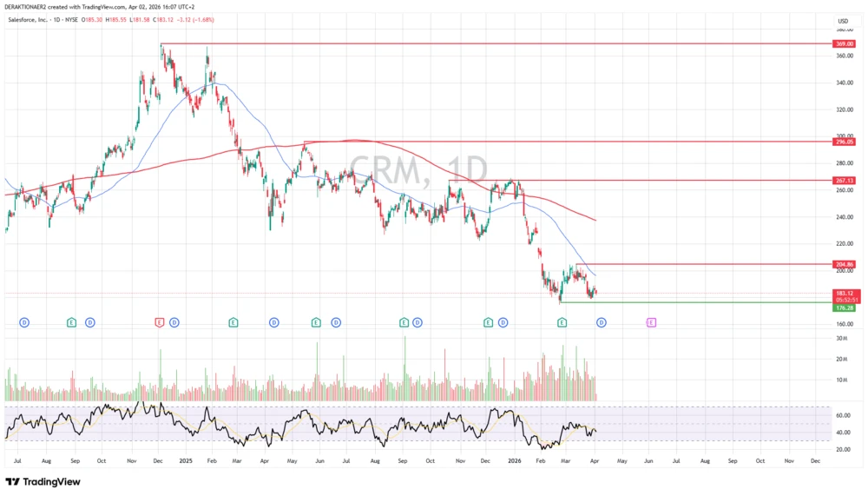Open the dividend D marker near Jul 2024
This screenshot has height=496, width=868.
[24, 322]
